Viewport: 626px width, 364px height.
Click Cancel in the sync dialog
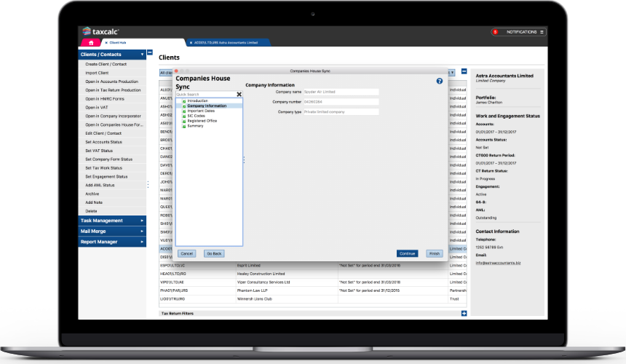[x=186, y=253]
